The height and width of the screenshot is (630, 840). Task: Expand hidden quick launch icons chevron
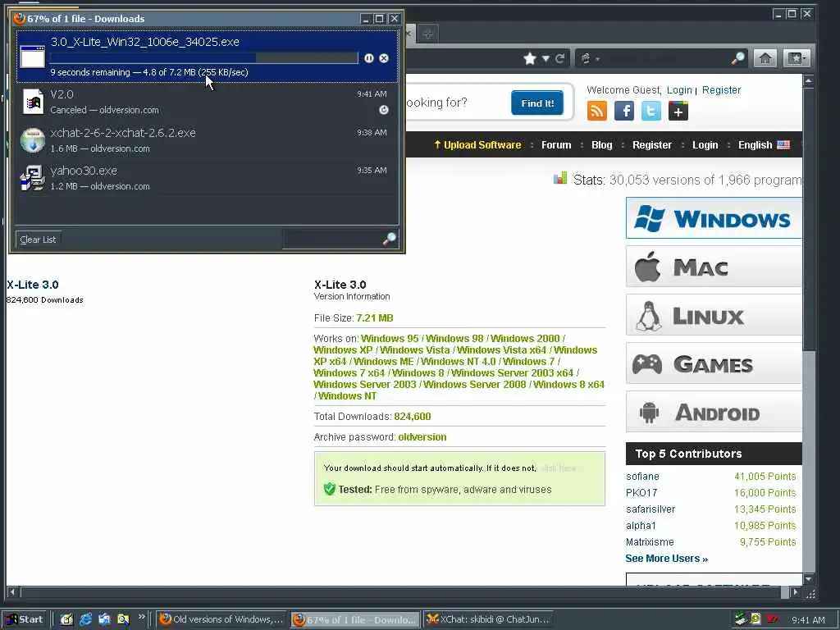tap(141, 617)
